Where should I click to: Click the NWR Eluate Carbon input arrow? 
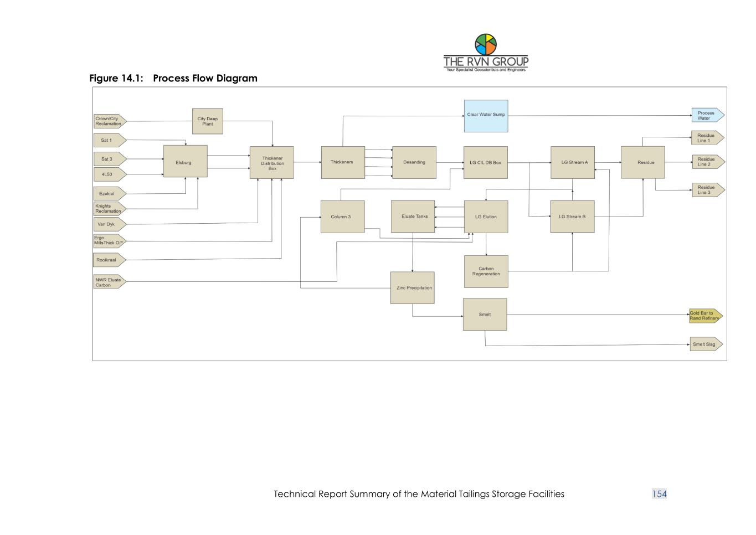click(x=109, y=282)
